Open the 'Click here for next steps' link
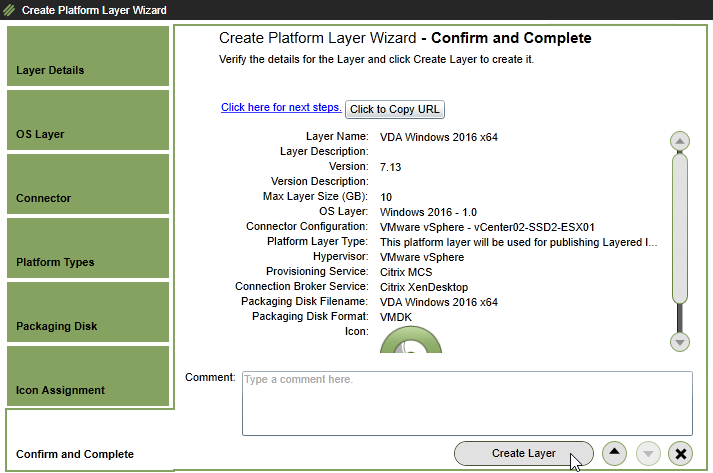 click(x=281, y=107)
